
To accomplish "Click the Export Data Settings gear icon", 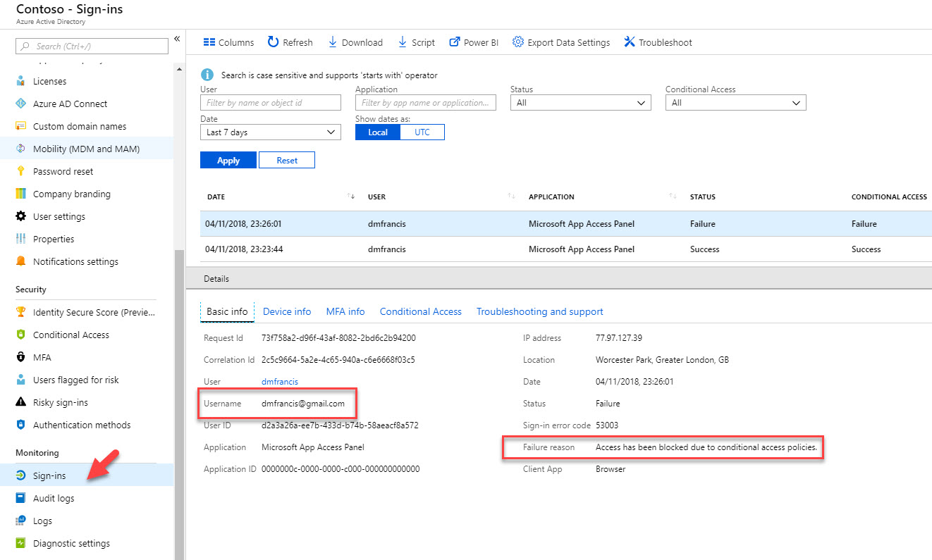I will coord(517,42).
